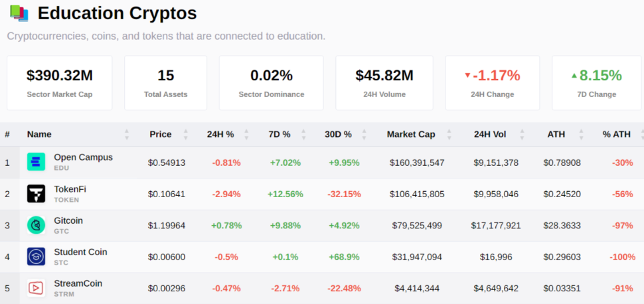Click the Open Campus EDU logo icon
The height and width of the screenshot is (304, 644).
36,162
